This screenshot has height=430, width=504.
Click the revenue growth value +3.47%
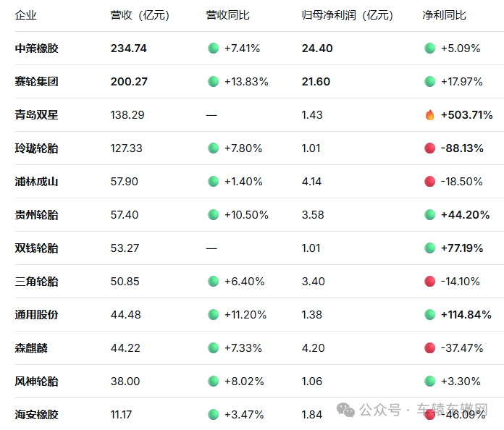pos(244,415)
